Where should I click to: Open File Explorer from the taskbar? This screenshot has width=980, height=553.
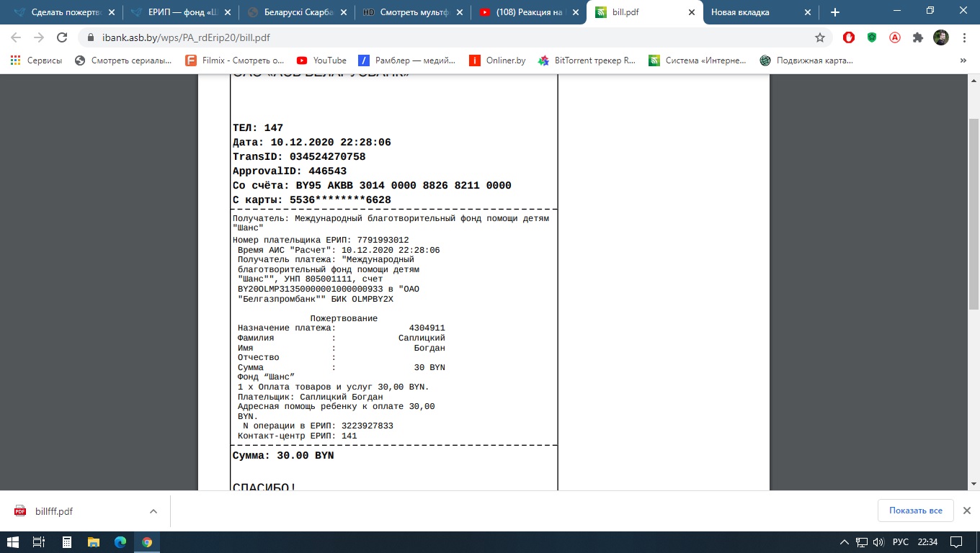click(x=93, y=541)
